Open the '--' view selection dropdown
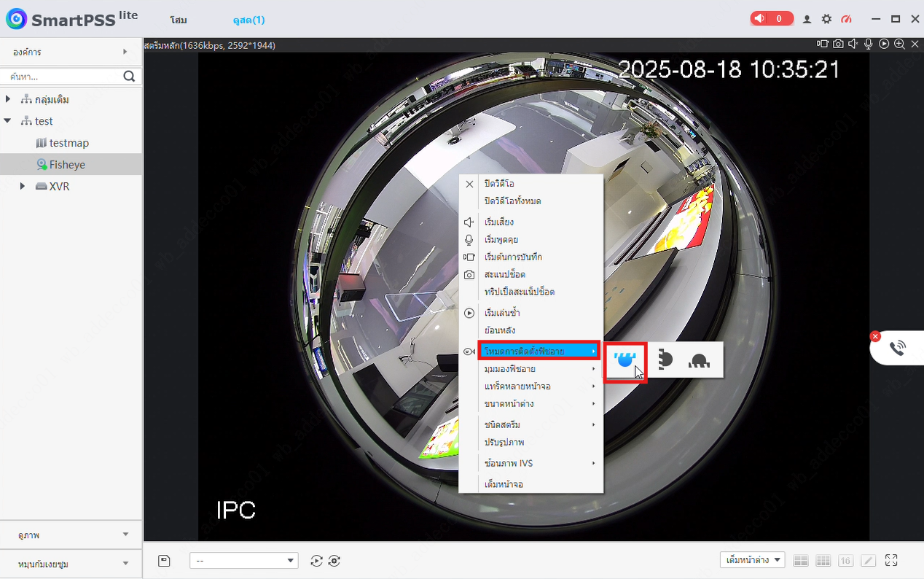924x579 pixels. 243,560
